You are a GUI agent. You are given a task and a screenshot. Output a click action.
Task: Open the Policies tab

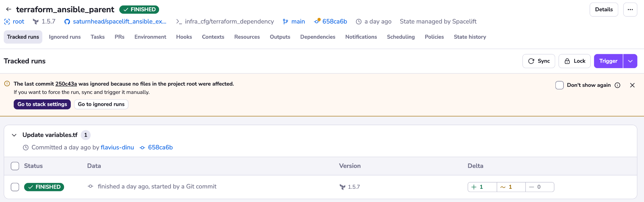tap(434, 37)
